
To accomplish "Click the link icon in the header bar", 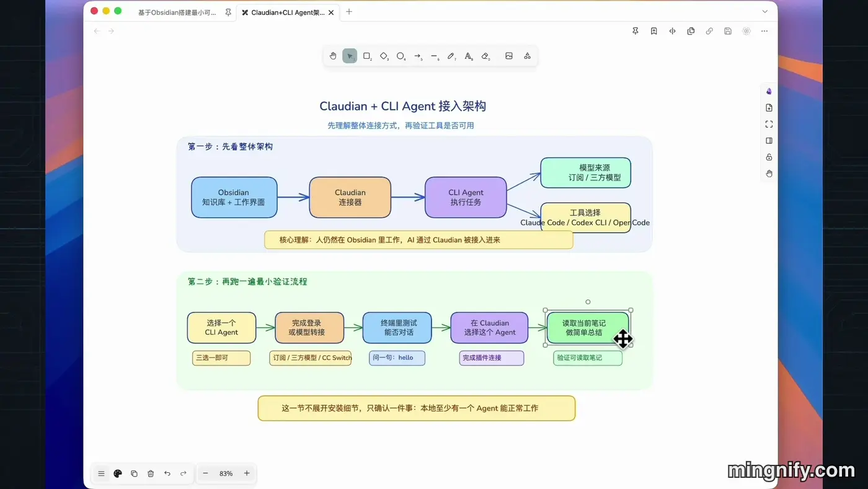I will (709, 31).
